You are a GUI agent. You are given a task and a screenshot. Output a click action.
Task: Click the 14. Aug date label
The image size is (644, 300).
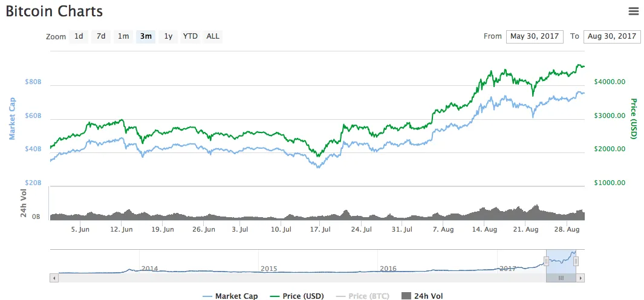coord(484,230)
